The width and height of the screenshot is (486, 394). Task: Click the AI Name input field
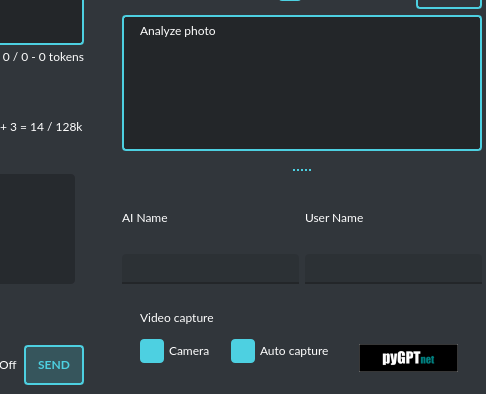pos(210,269)
